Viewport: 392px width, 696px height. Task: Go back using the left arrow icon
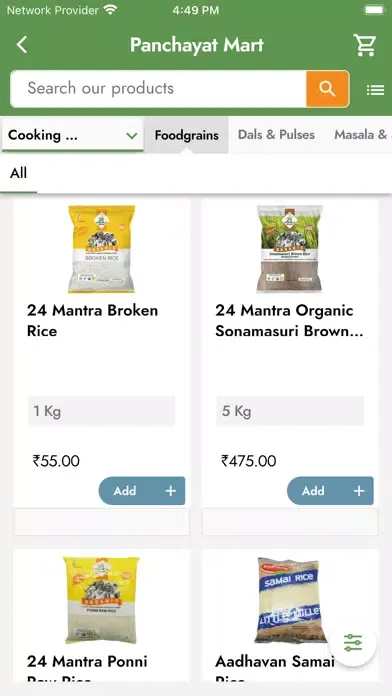(22, 45)
